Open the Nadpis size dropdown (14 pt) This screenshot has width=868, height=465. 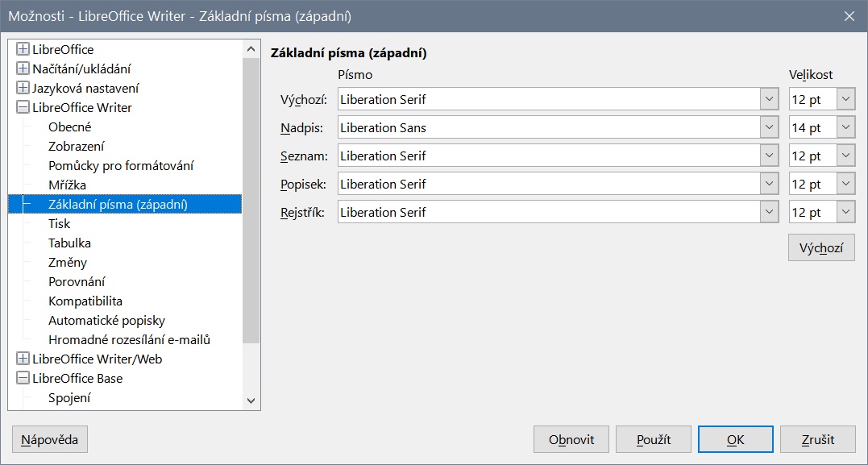coord(845,128)
